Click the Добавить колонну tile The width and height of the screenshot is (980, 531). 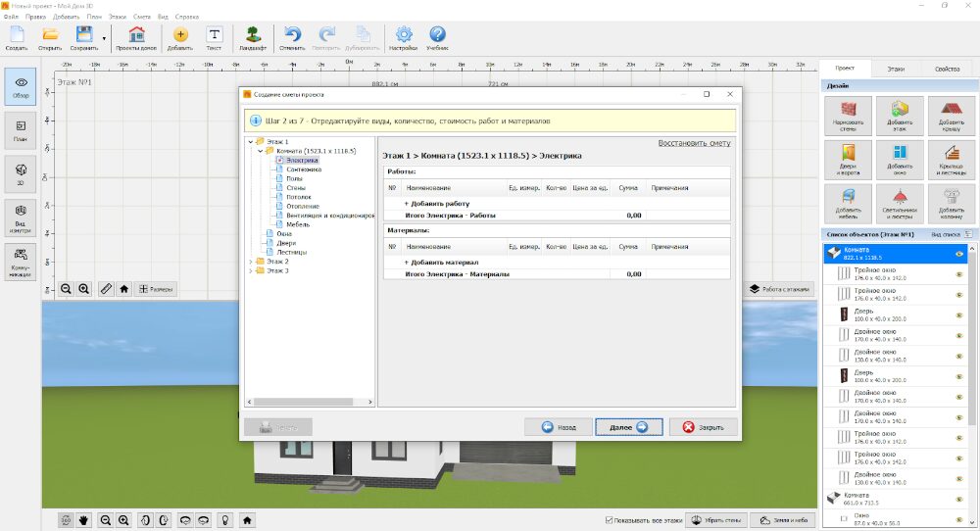pos(952,204)
